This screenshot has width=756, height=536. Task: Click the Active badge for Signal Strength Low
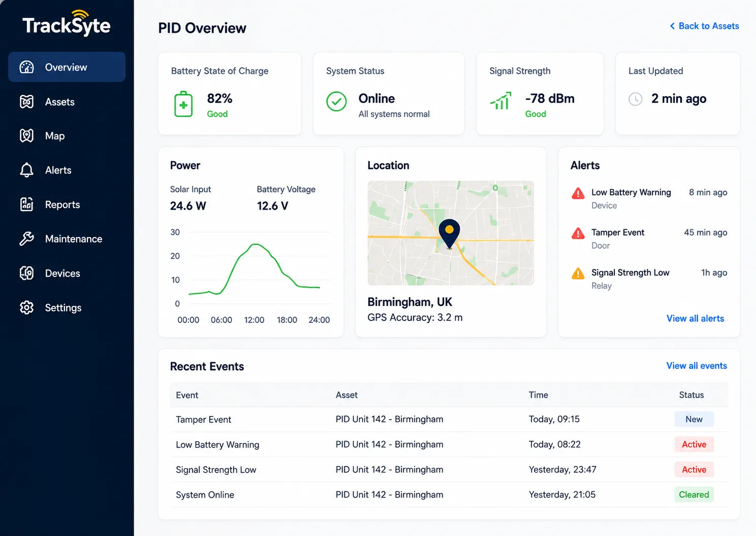pos(694,470)
